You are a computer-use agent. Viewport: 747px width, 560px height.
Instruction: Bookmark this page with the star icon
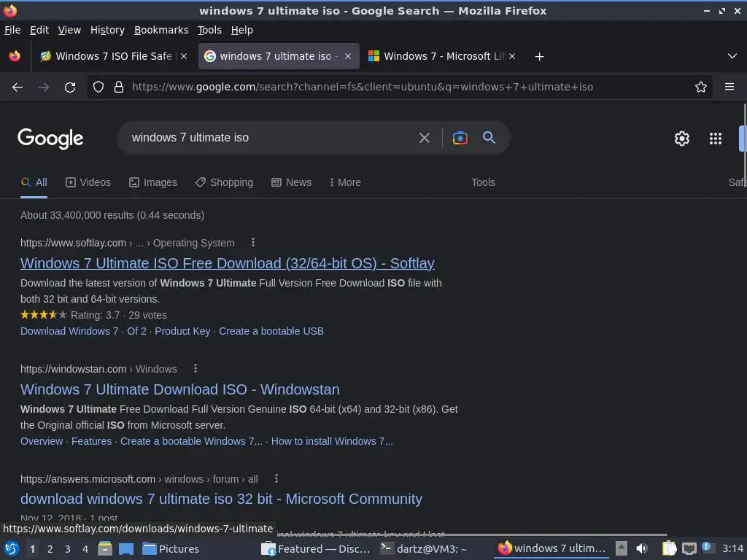tap(700, 87)
